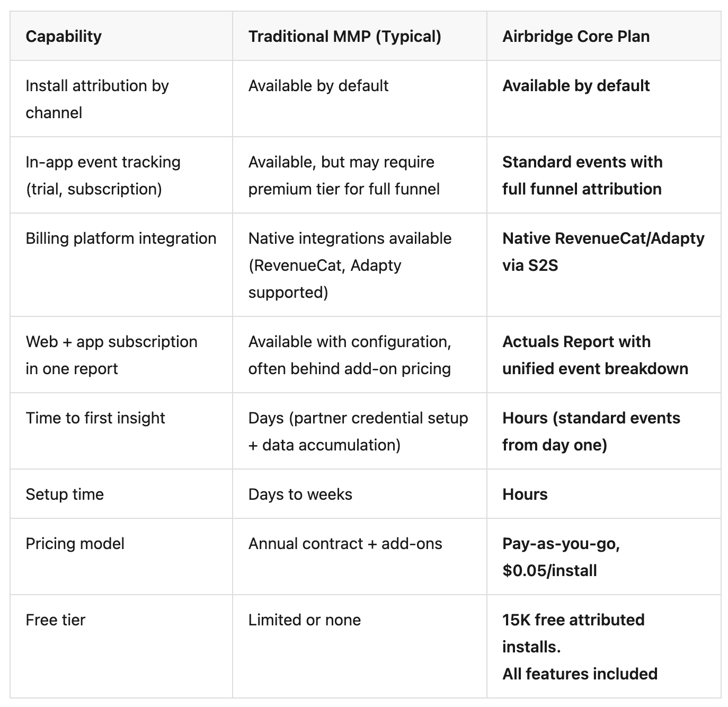This screenshot has width=728, height=707.
Task: Select Standard events with full funnel attribution
Action: (x=582, y=175)
